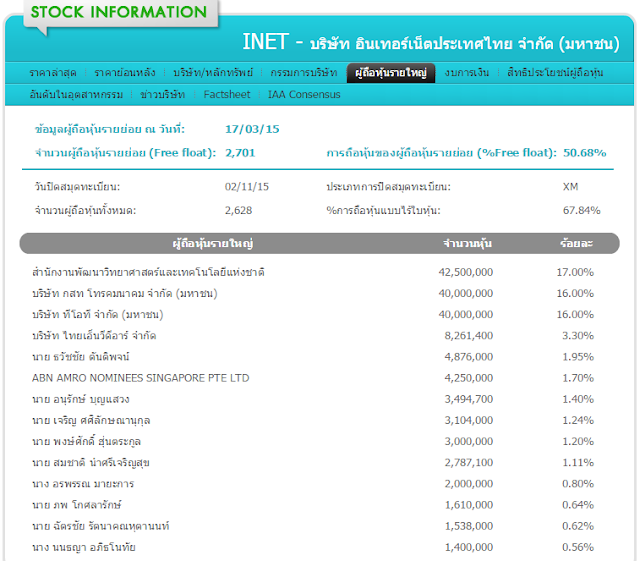
Task: Select total shareholders value 2,628
Action: pyautogui.click(x=238, y=211)
